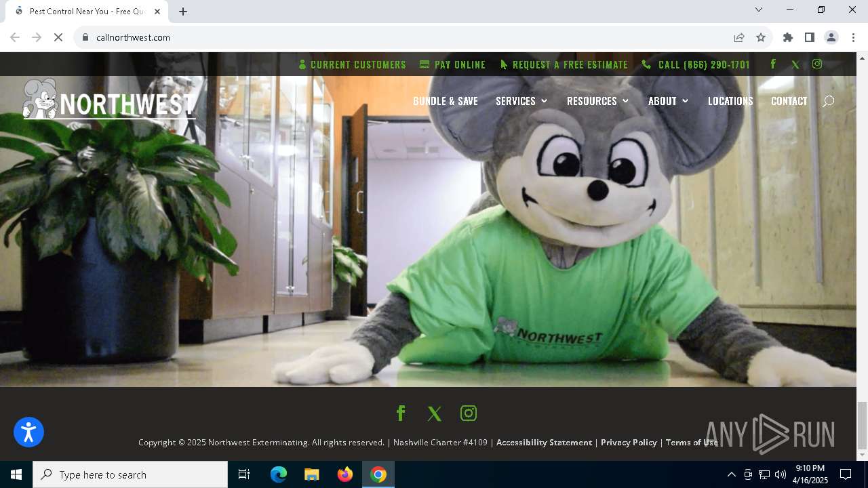Open the header Facebook icon
This screenshot has height=488, width=868.
773,64
